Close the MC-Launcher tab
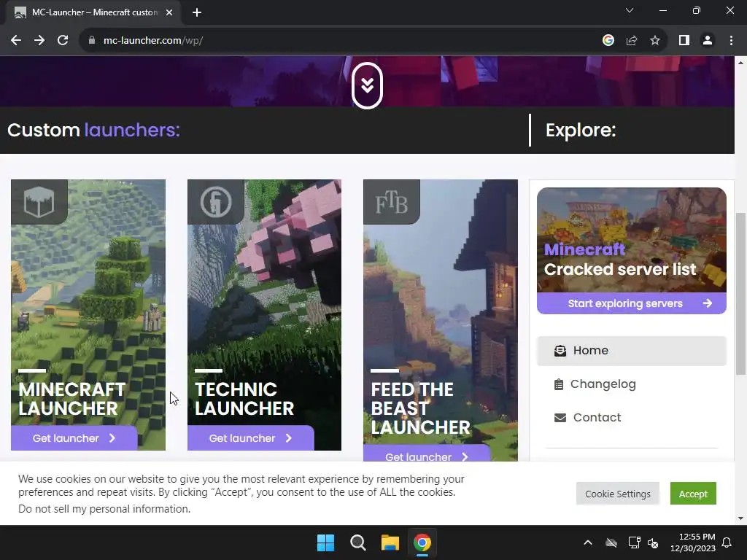The width and height of the screenshot is (747, 560). pos(169,12)
